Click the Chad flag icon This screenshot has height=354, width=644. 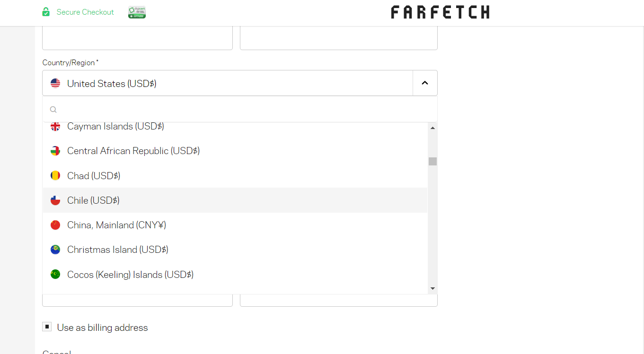(55, 176)
